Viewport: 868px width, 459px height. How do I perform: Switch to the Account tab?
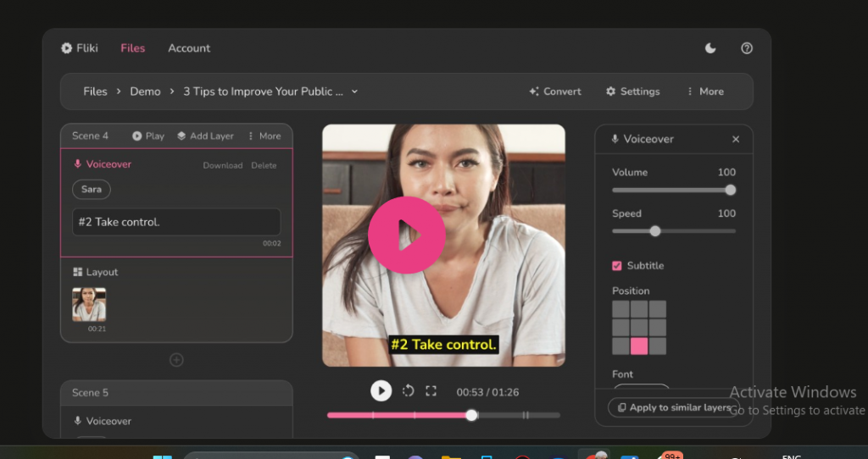tap(189, 48)
